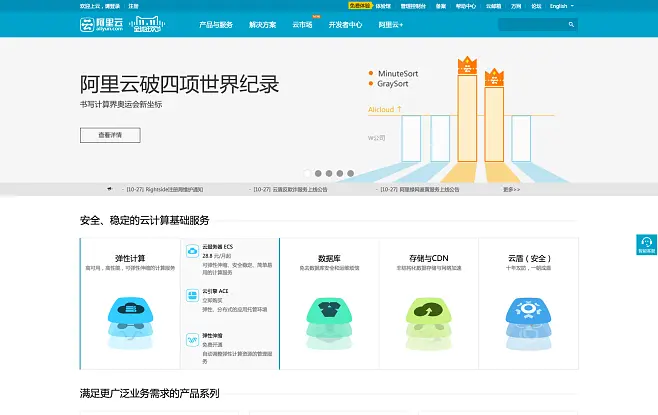Screen dimensions: 658x415
Task: Open the 弹性伸缩 product icon
Action: click(x=192, y=340)
